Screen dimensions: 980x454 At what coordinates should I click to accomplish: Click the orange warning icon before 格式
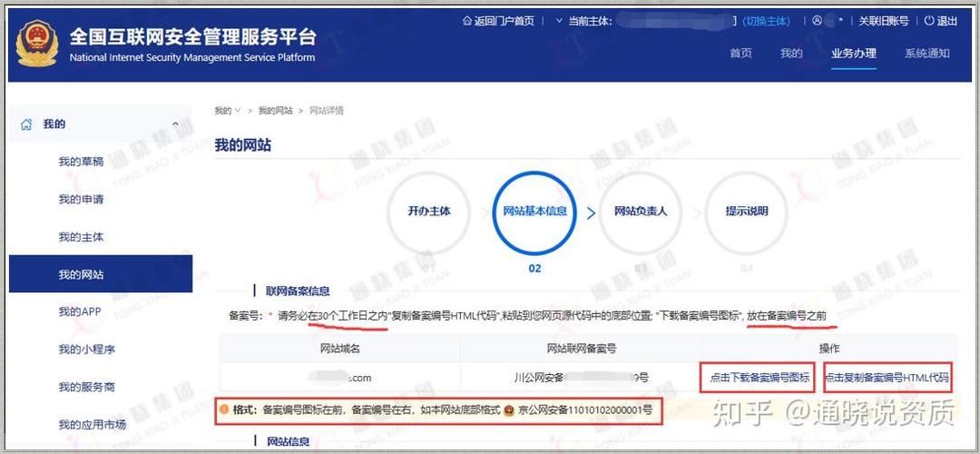pyautogui.click(x=224, y=410)
